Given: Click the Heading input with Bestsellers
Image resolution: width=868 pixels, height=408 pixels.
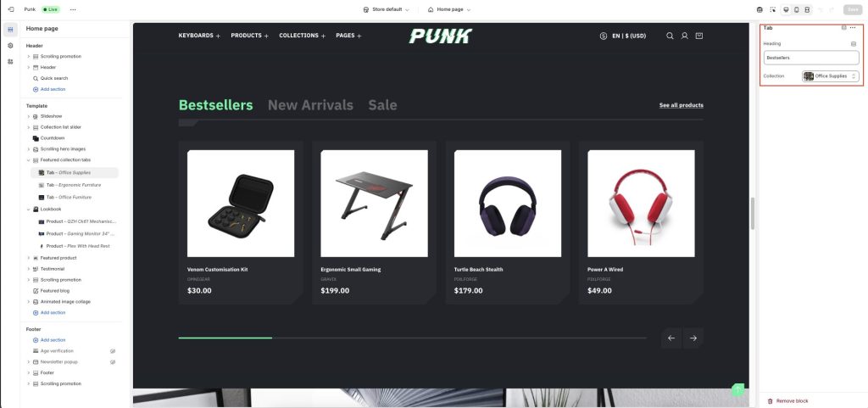Looking at the screenshot, I should pyautogui.click(x=811, y=58).
